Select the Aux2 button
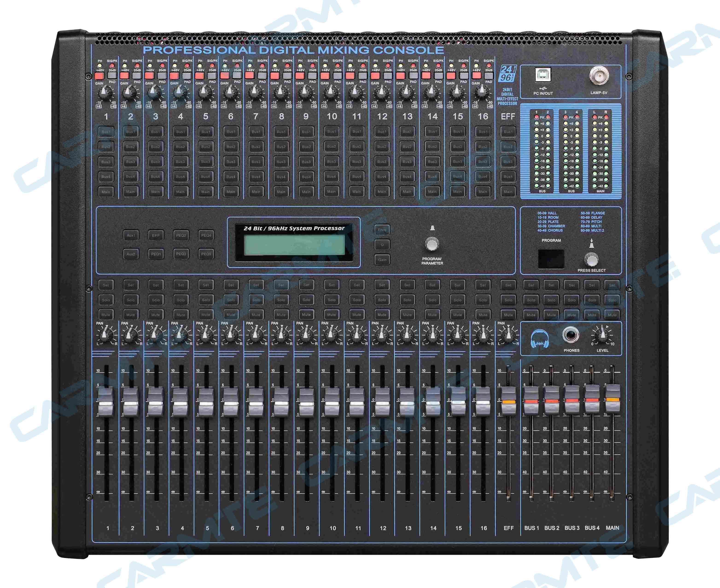The height and width of the screenshot is (588, 720). (131, 254)
